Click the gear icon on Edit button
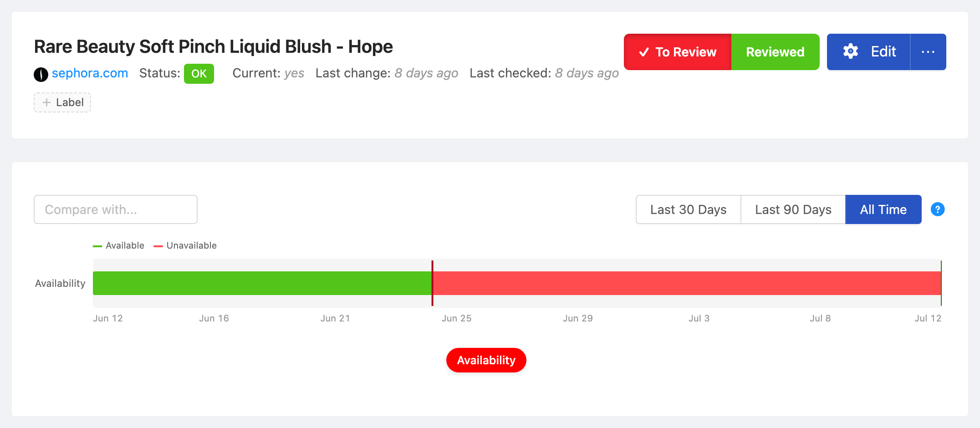The width and height of the screenshot is (980, 428). [850, 51]
